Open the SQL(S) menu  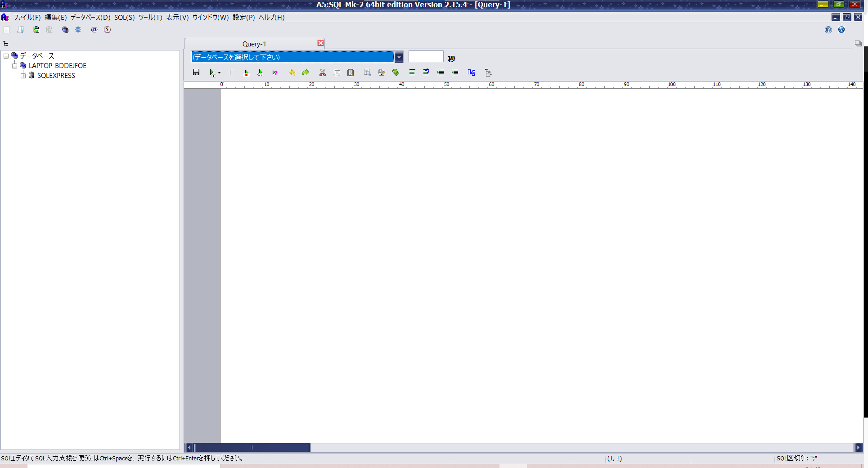(x=125, y=18)
